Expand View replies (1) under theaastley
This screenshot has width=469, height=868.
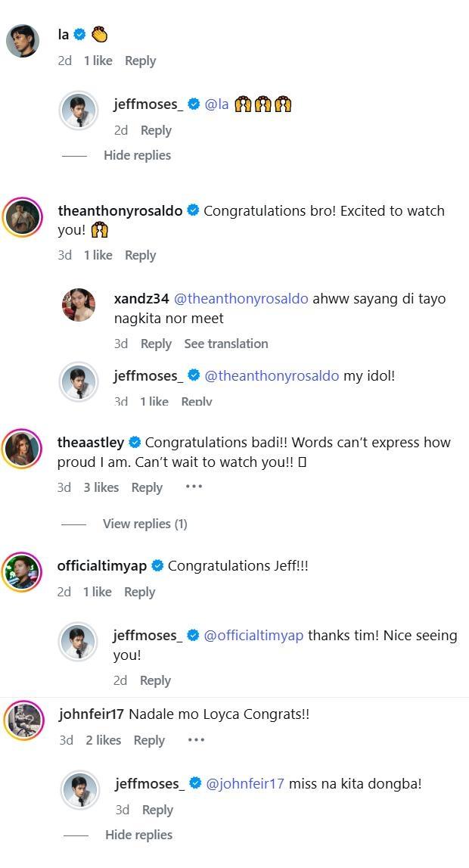[x=144, y=524]
